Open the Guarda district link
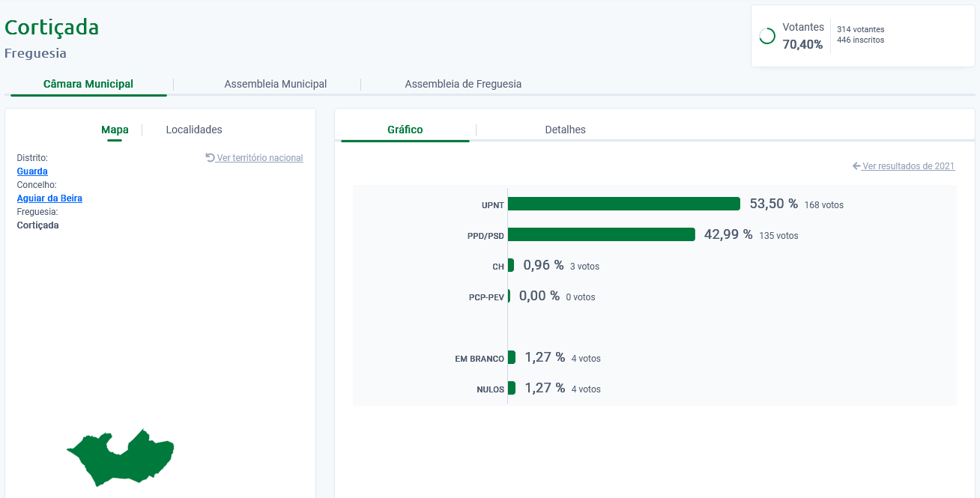This screenshot has width=980, height=498. click(32, 171)
